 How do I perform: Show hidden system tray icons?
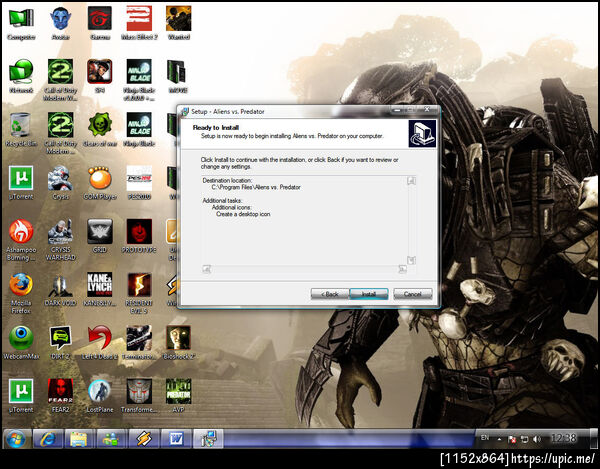pyautogui.click(x=499, y=439)
